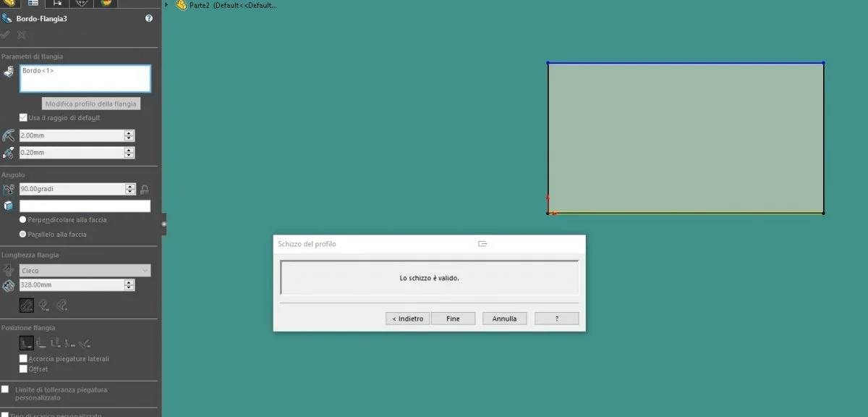
Task: Click Modifica profilo della flangia button
Action: pyautogui.click(x=90, y=104)
